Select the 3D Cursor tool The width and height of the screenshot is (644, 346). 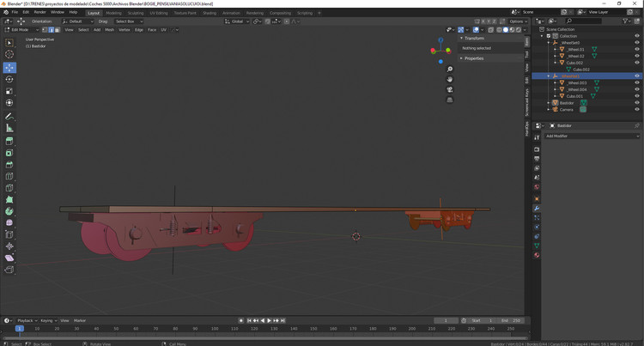coord(9,54)
